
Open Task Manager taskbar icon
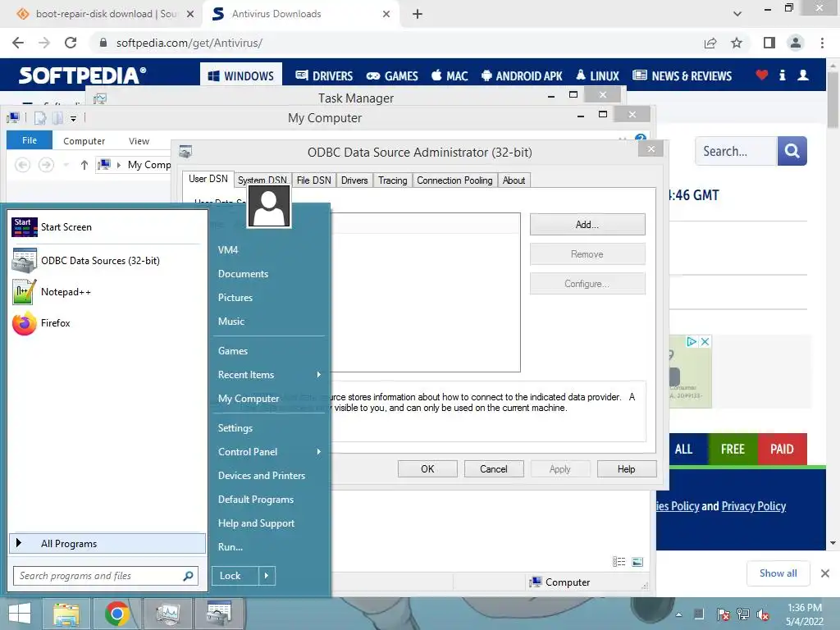[x=167, y=614]
